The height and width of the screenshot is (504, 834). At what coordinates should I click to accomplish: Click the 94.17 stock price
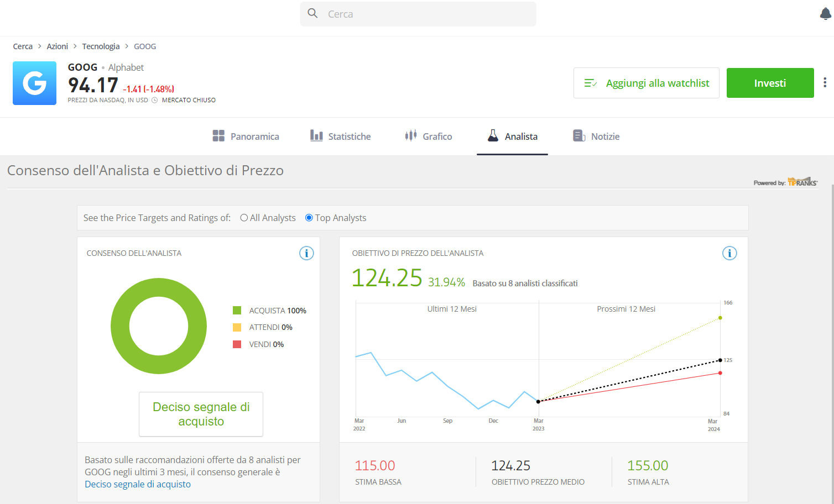tap(93, 85)
